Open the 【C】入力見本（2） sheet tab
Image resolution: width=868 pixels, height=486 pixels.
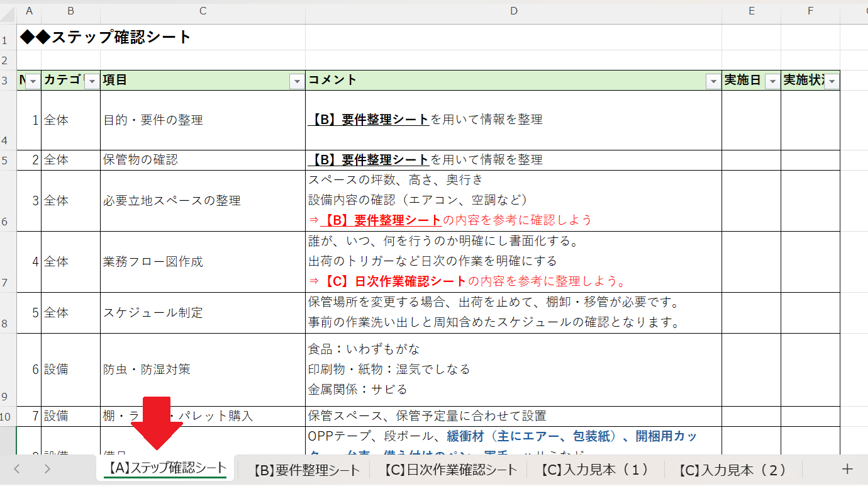732,470
